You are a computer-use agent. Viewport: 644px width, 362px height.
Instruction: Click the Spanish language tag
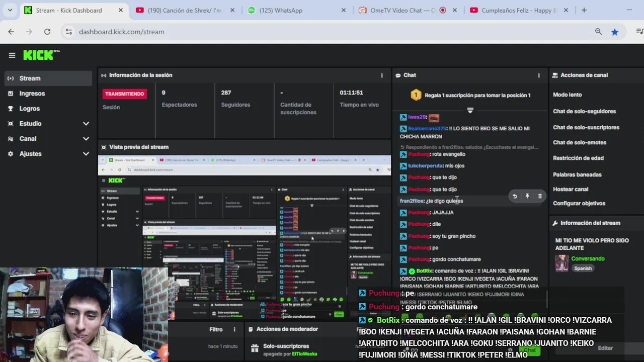coord(583,268)
